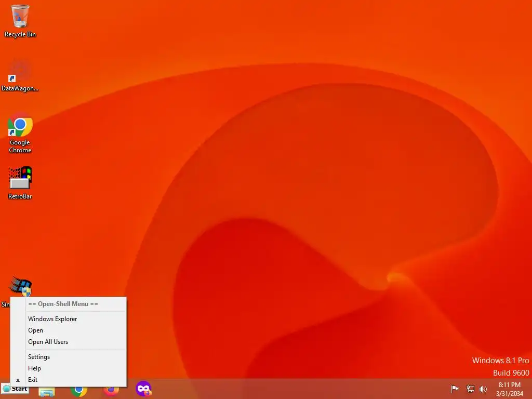Open the network tray icon

coord(470,389)
